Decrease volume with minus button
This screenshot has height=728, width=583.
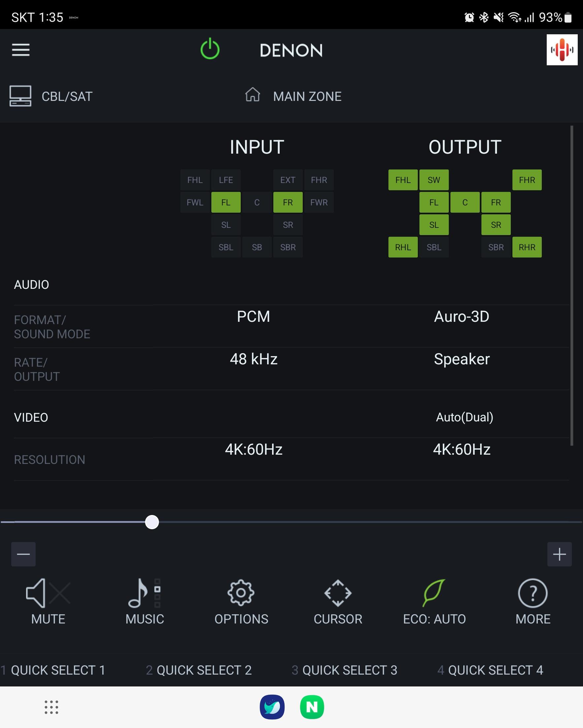coord(23,554)
